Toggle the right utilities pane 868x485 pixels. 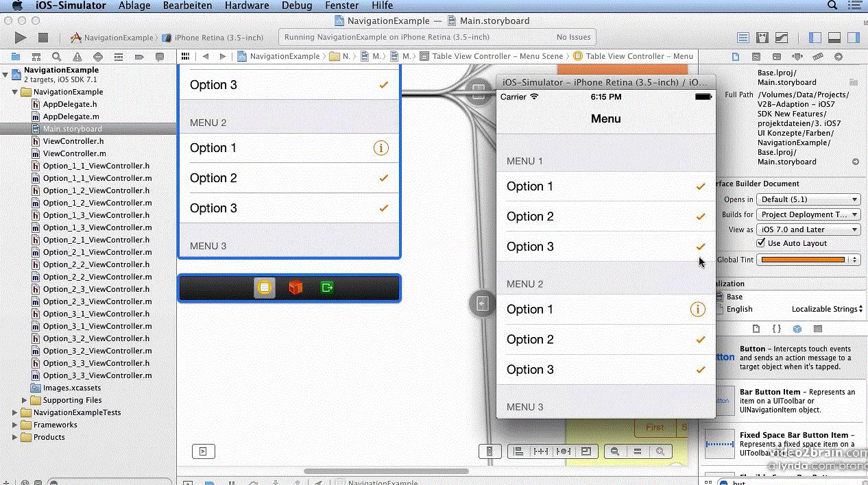tap(854, 38)
